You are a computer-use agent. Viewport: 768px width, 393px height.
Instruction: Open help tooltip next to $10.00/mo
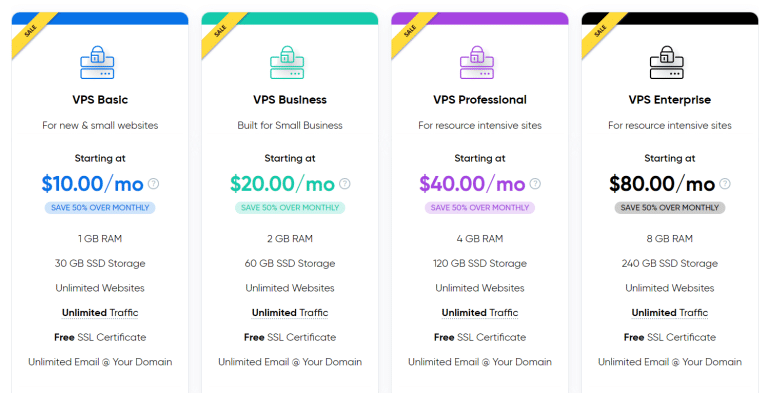pyautogui.click(x=153, y=184)
